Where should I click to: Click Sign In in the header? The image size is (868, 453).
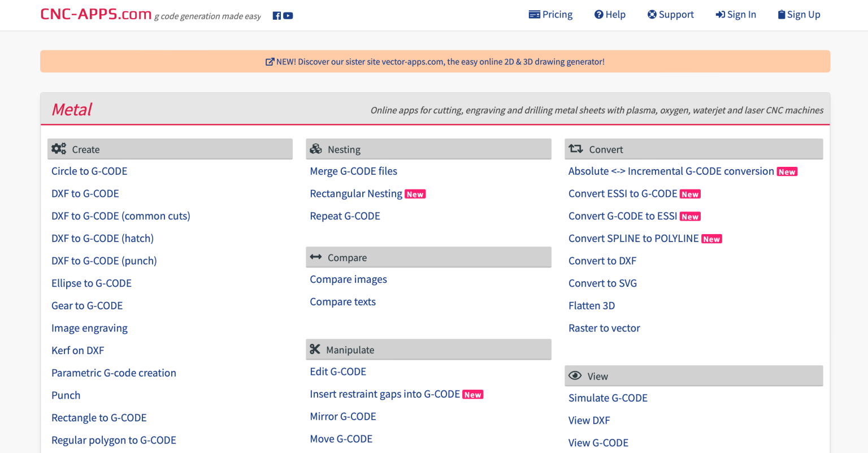[x=736, y=15]
